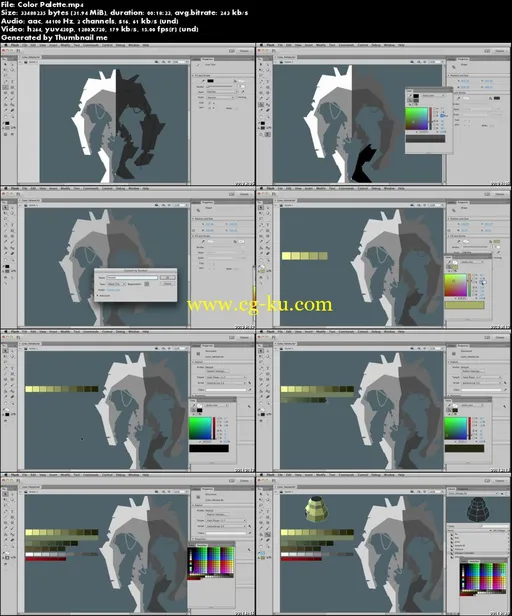Select the Selection tool in the top-right frame
Screen dimensions: 512x616
coord(261,64)
